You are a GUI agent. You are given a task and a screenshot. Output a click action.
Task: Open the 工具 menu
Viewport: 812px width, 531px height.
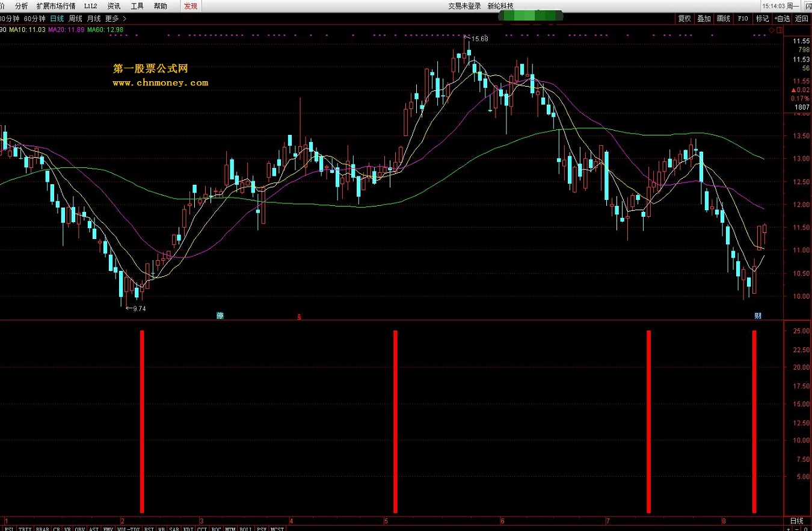pos(137,6)
